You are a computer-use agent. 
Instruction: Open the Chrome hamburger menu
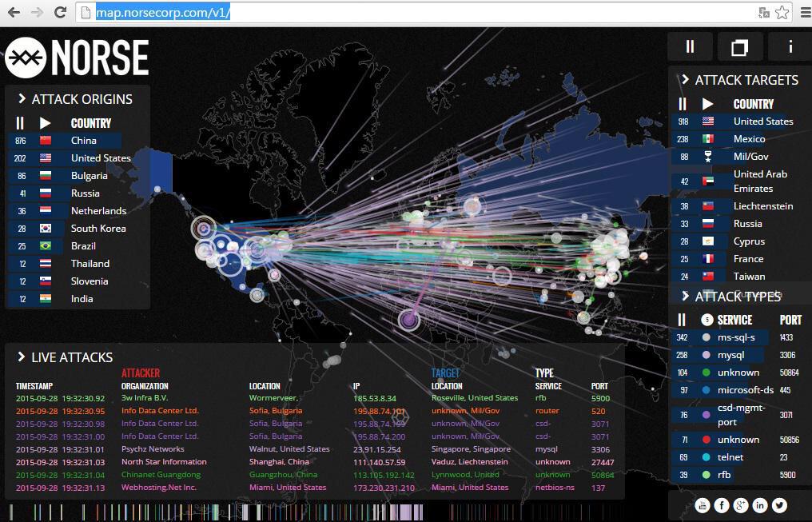(x=806, y=13)
